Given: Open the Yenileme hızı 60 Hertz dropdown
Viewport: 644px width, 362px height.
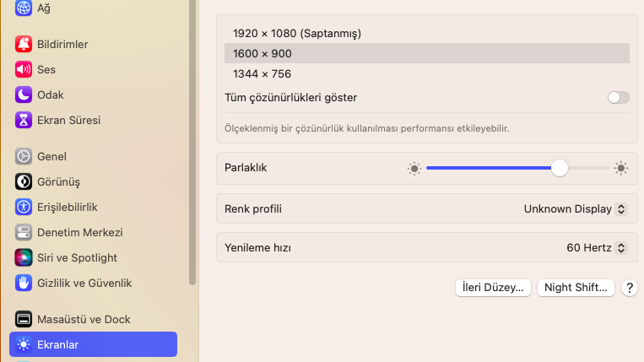Looking at the screenshot, I should pos(597,248).
